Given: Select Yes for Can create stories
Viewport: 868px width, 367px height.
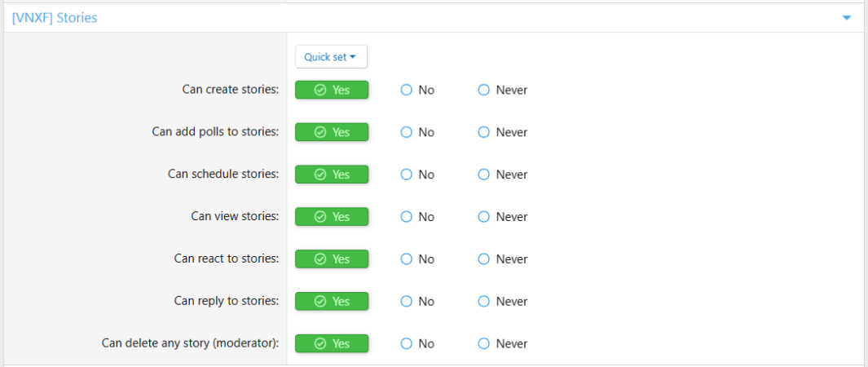Looking at the screenshot, I should pyautogui.click(x=332, y=90).
